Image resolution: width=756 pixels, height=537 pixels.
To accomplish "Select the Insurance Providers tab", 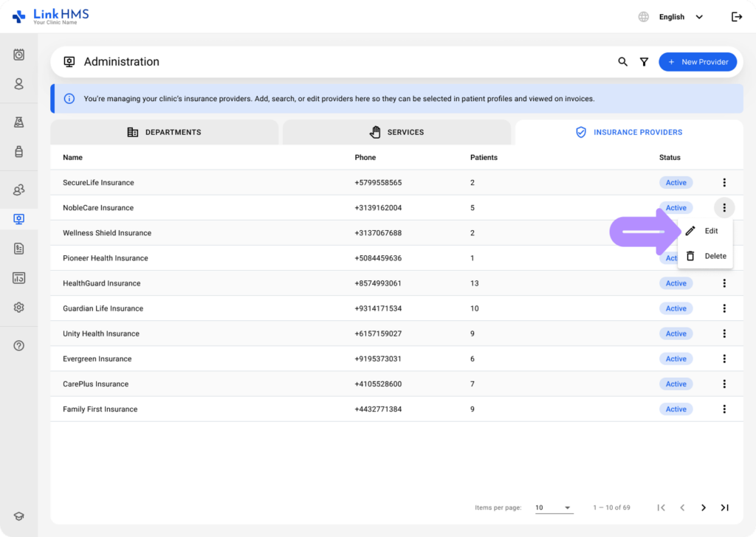I will (629, 132).
